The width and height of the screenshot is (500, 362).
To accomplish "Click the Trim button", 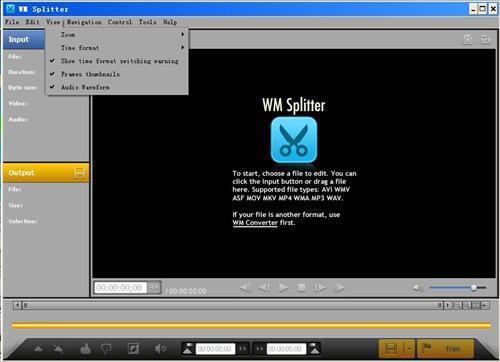I will point(445,349).
